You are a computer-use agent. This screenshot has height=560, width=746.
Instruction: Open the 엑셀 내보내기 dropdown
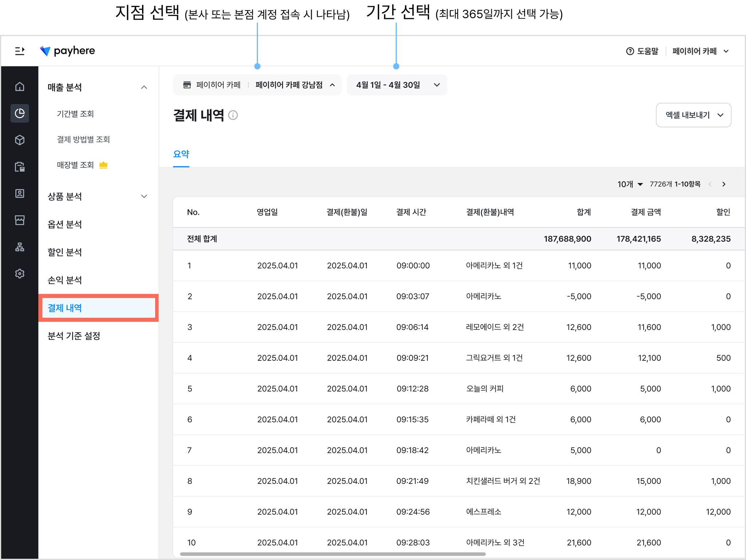pos(693,115)
